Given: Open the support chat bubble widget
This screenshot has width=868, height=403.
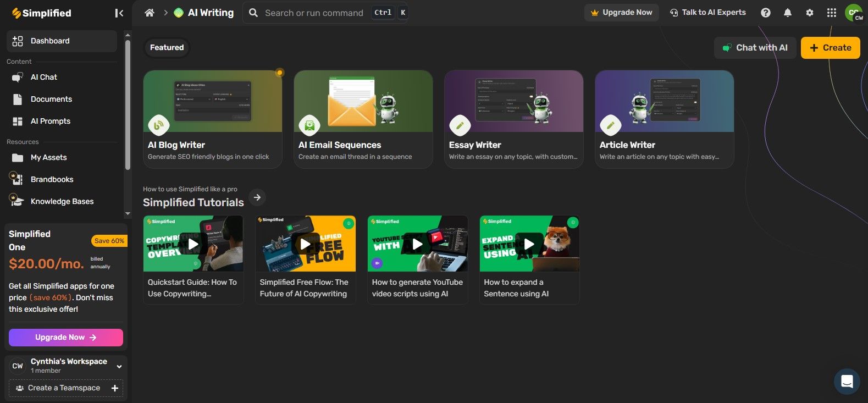Looking at the screenshot, I should pyautogui.click(x=847, y=382).
